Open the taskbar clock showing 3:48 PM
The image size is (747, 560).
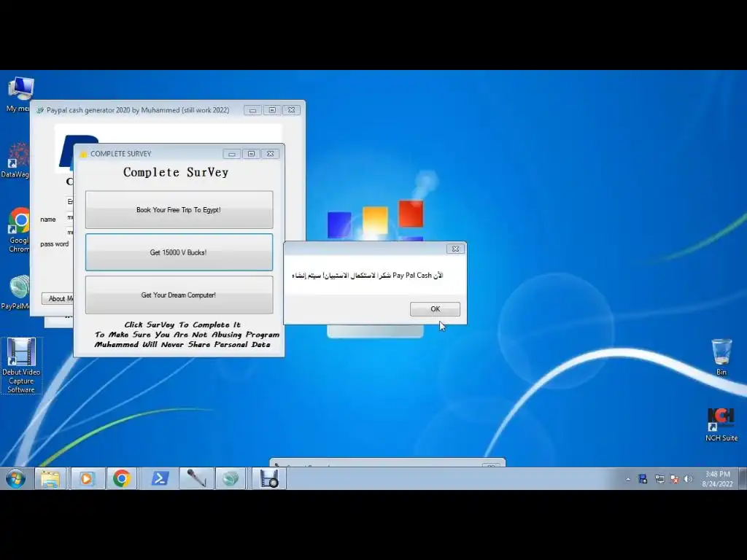tap(718, 479)
